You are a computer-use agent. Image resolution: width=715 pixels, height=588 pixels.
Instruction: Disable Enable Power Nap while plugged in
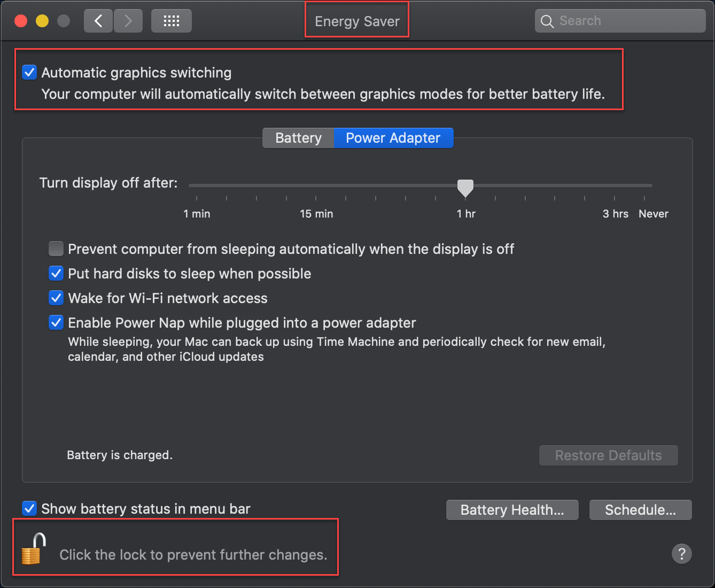click(x=56, y=322)
